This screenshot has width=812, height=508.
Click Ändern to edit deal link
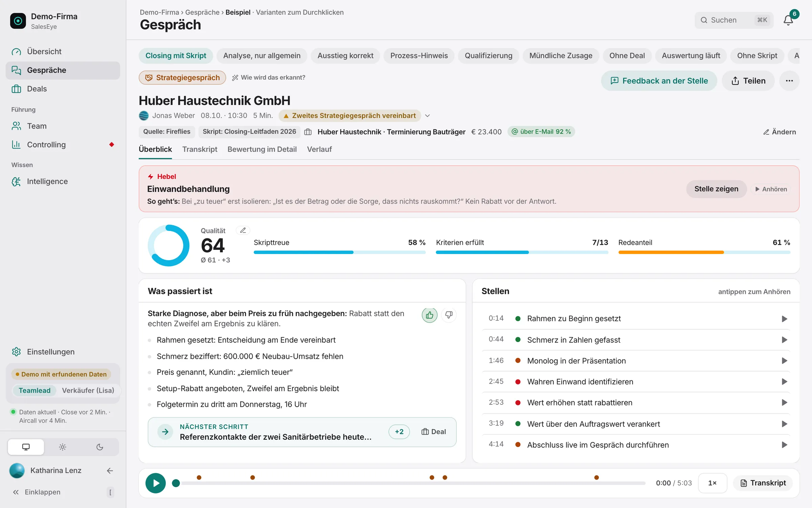[x=780, y=132]
